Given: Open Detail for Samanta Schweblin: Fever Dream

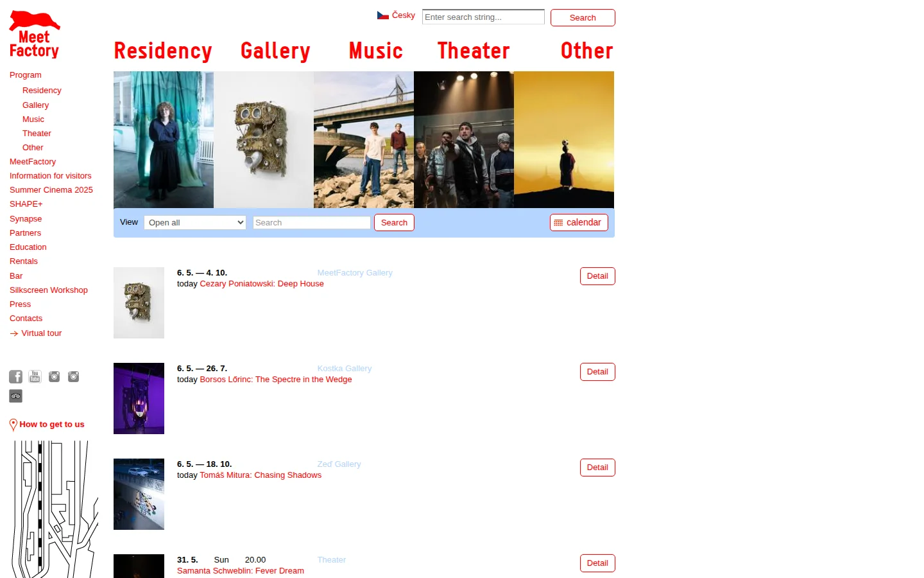Looking at the screenshot, I should (x=597, y=563).
